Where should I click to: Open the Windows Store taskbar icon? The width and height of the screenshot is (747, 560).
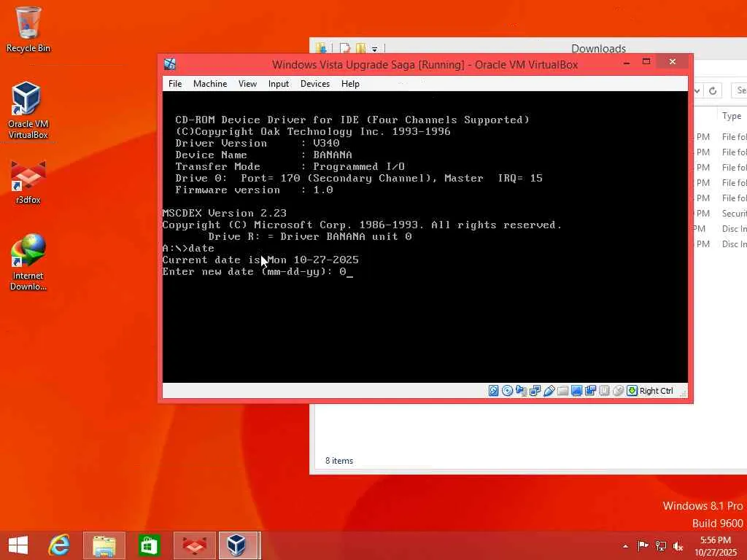(x=148, y=545)
